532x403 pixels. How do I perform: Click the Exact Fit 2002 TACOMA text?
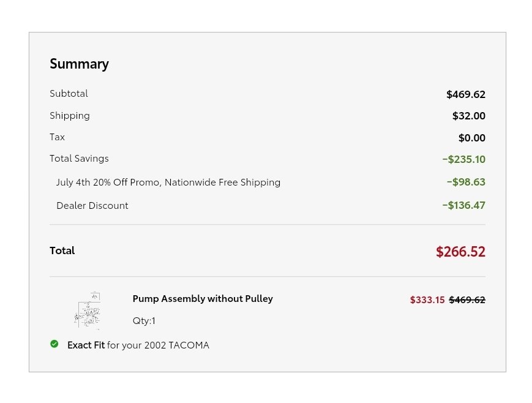[138, 345]
